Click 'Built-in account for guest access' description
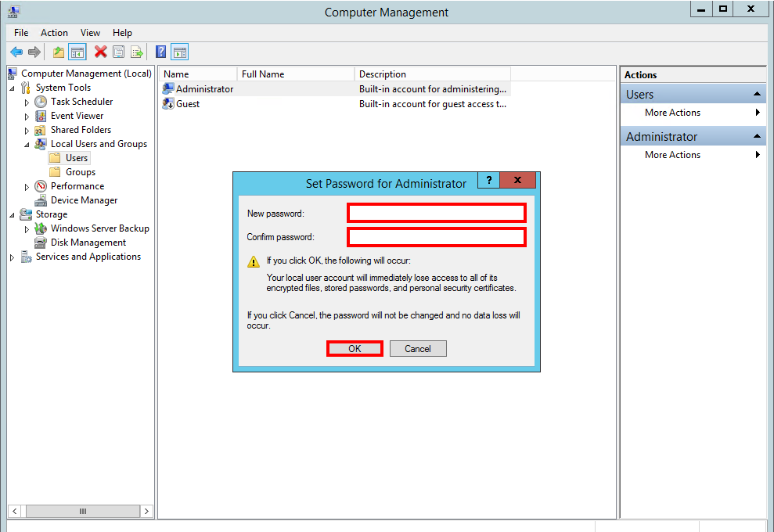 tap(433, 104)
